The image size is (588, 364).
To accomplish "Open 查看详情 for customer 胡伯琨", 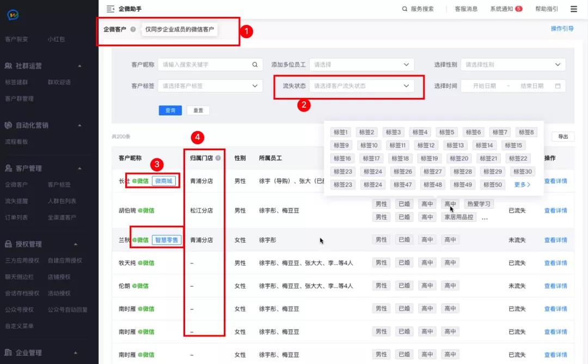I will tap(555, 210).
